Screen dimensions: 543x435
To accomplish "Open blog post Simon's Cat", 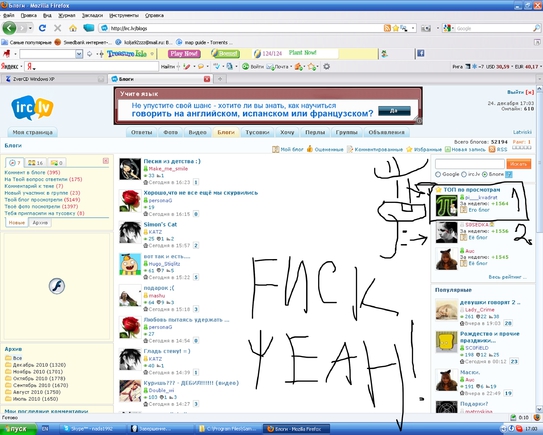I will click(x=160, y=224).
